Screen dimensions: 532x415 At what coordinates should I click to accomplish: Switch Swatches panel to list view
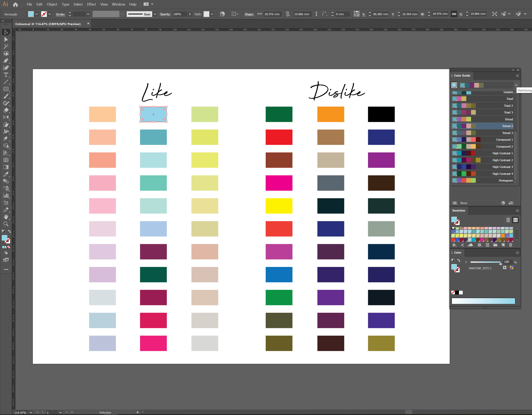508,220
